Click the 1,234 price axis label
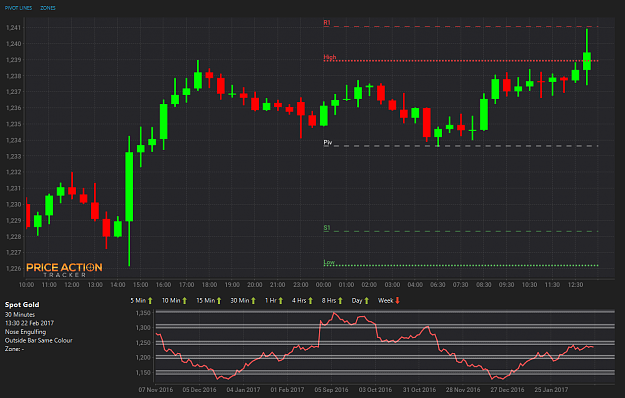This screenshot has height=398, width=625. pyautogui.click(x=13, y=140)
